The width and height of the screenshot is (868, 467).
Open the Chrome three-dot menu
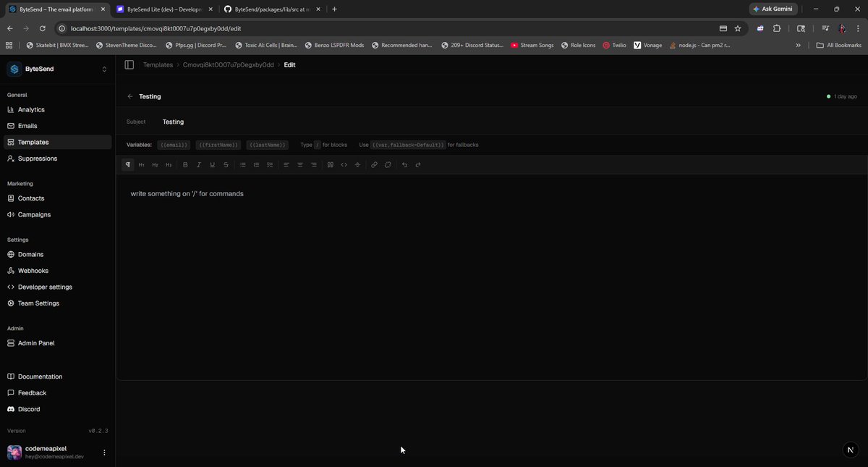click(859, 28)
